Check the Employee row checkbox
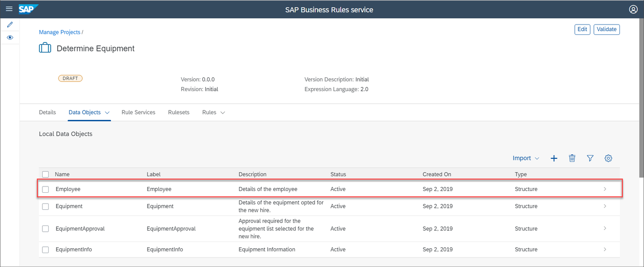This screenshot has width=644, height=267. [46, 189]
